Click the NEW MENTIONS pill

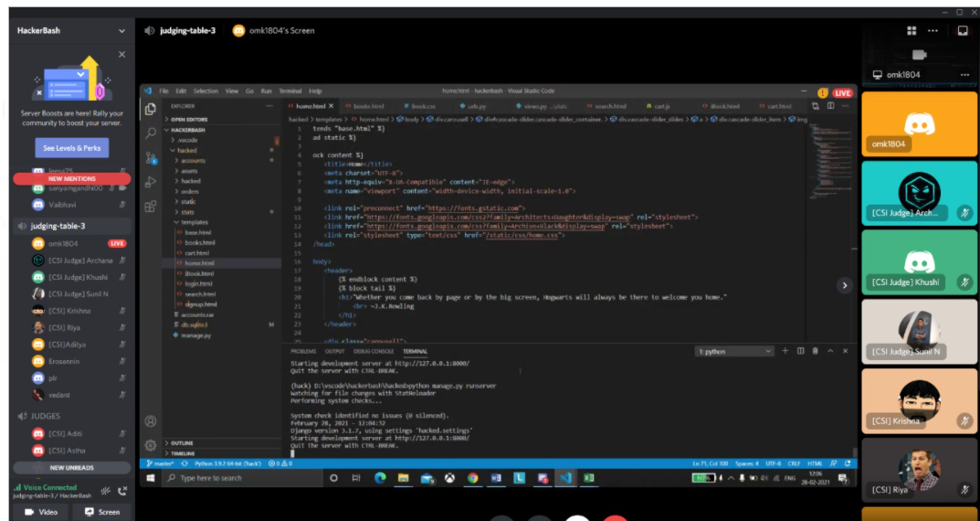pyautogui.click(x=71, y=179)
